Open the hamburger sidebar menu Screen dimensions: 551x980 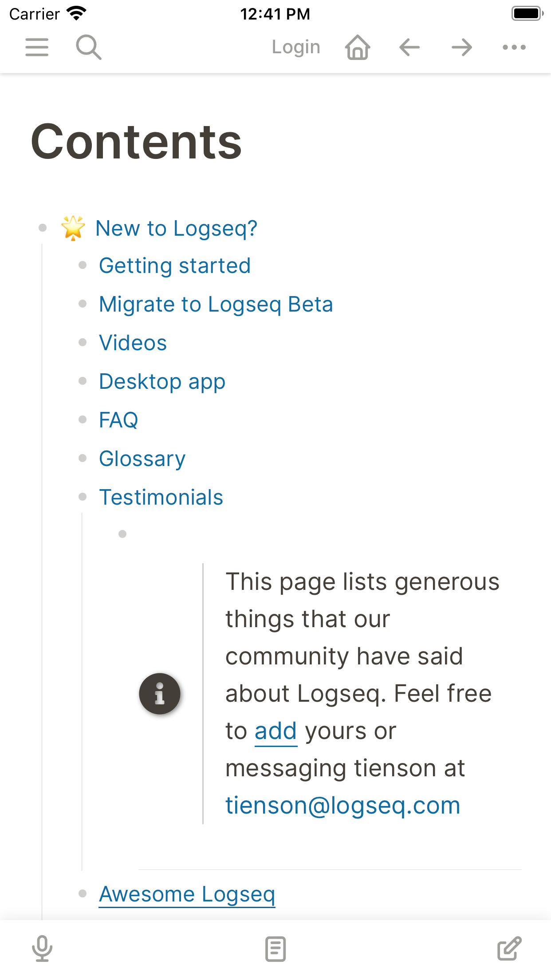pyautogui.click(x=37, y=47)
